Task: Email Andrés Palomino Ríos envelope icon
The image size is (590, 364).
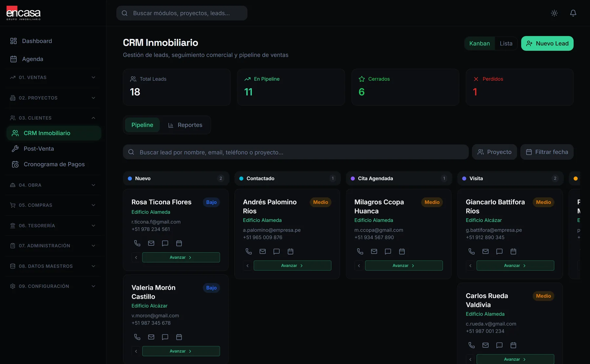Action: click(263, 251)
